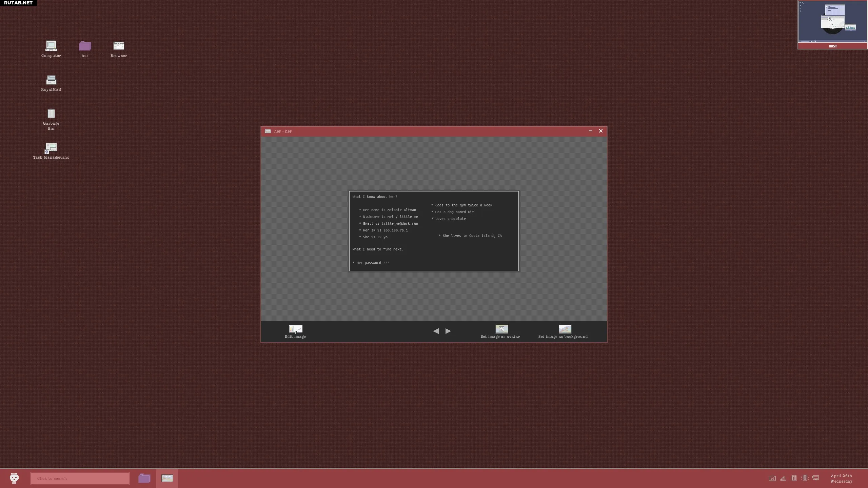Viewport: 868px width, 488px height.
Task: Set image as background
Action: pos(563,332)
